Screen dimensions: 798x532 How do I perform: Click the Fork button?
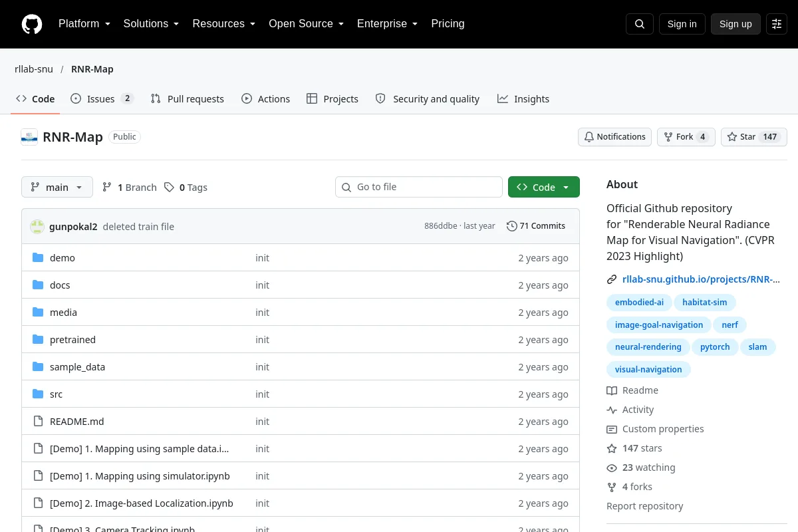pos(686,137)
